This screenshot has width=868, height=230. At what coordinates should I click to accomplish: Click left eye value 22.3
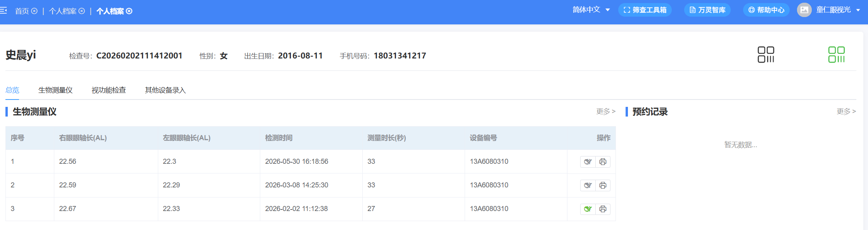169,161
